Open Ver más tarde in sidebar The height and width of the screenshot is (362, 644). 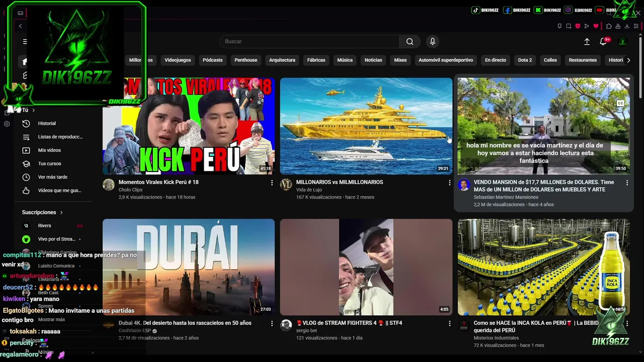tap(52, 177)
